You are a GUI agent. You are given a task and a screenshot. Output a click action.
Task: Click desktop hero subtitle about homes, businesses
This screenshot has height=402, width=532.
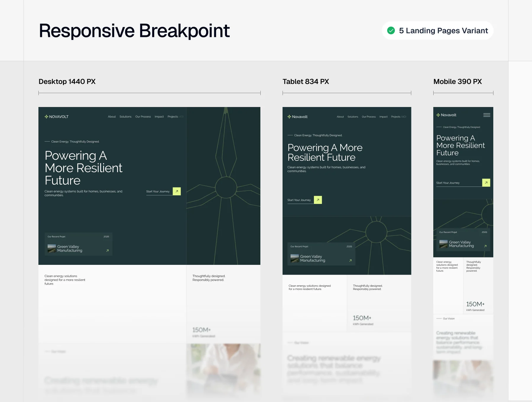click(83, 193)
